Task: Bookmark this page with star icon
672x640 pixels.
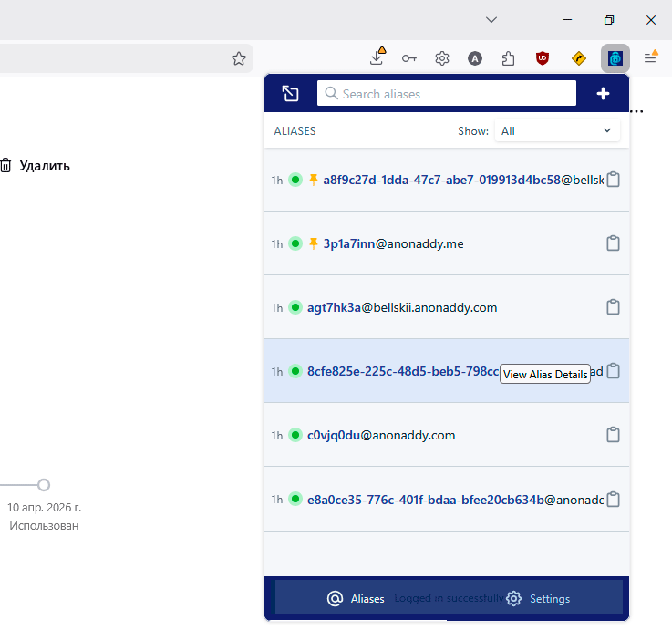Action: tap(239, 58)
